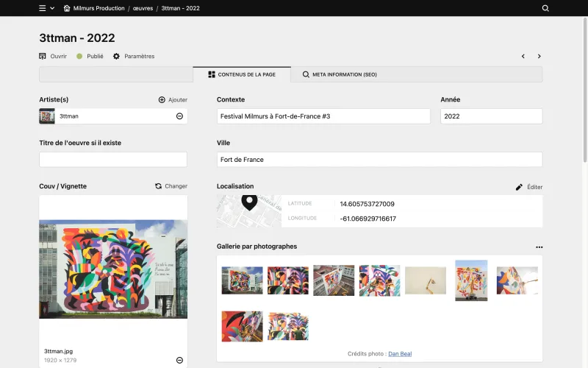Remove the 3ttman.jpg cover image
This screenshot has width=588, height=368.
tap(179, 360)
